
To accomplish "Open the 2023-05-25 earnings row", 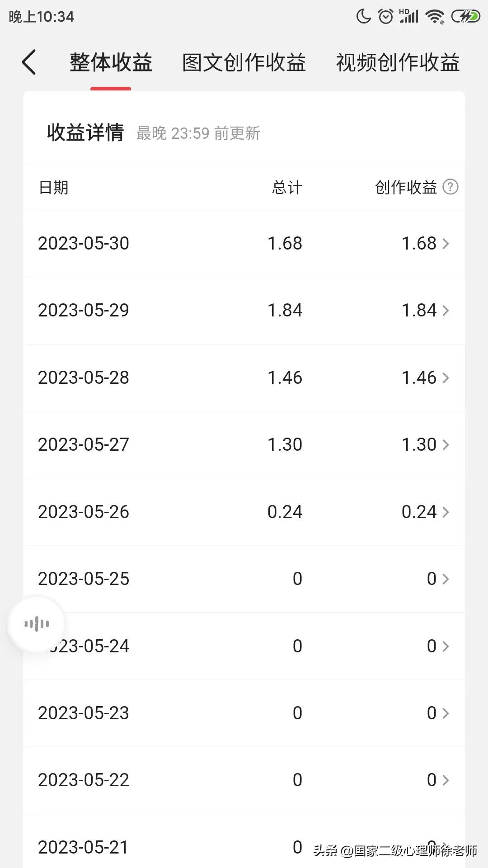I will click(x=244, y=579).
